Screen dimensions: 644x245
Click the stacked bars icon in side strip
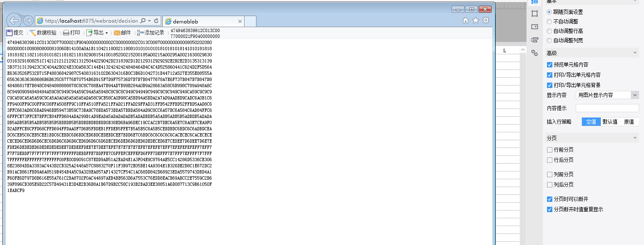(534, 40)
